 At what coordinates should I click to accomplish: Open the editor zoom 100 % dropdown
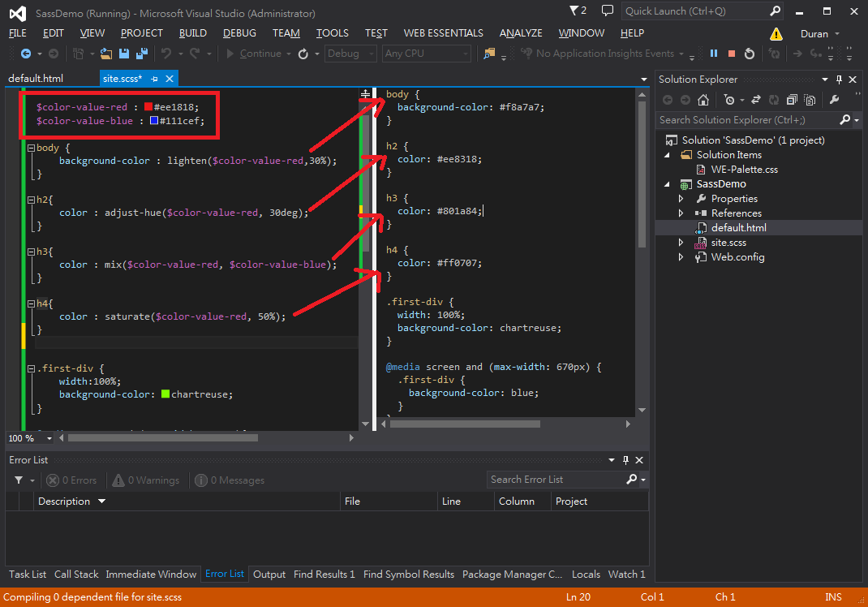click(x=49, y=438)
